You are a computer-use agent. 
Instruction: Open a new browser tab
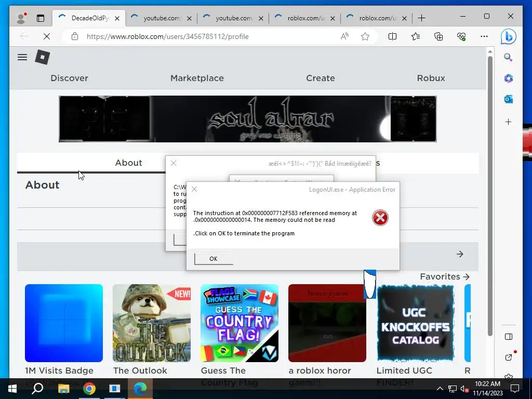point(421,18)
